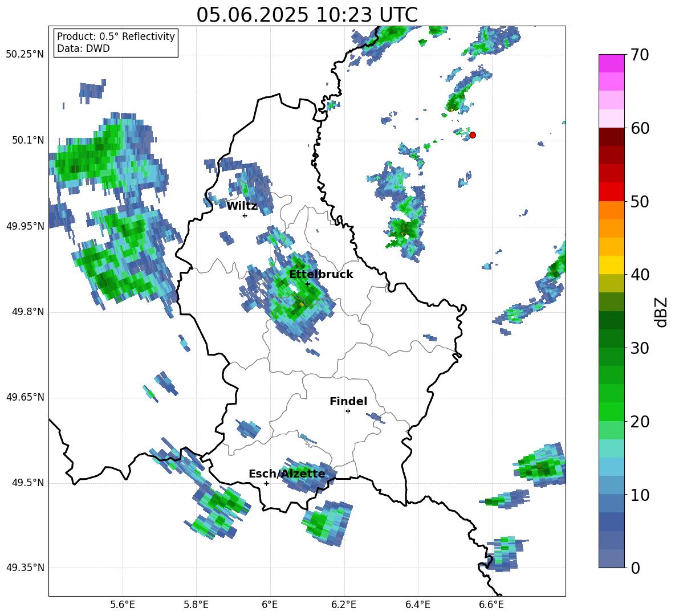
Task: Click the light blue colorbar swatch above 10
Action: [611, 467]
